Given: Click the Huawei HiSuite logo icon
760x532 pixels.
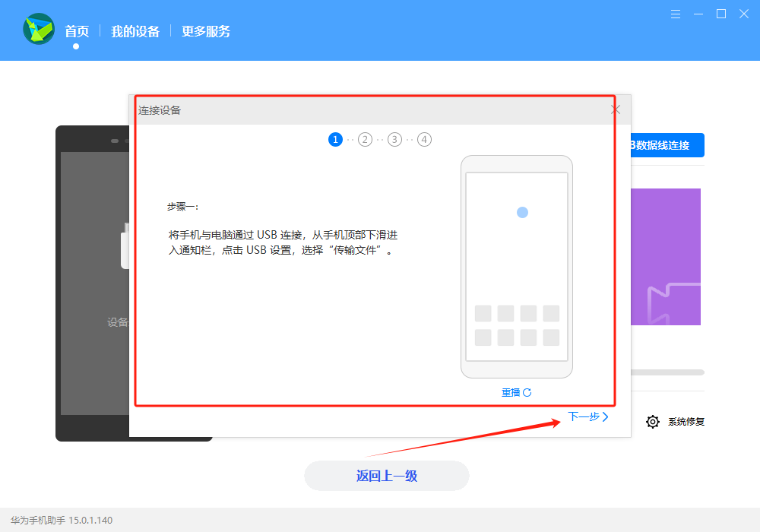Looking at the screenshot, I should click(x=39, y=29).
